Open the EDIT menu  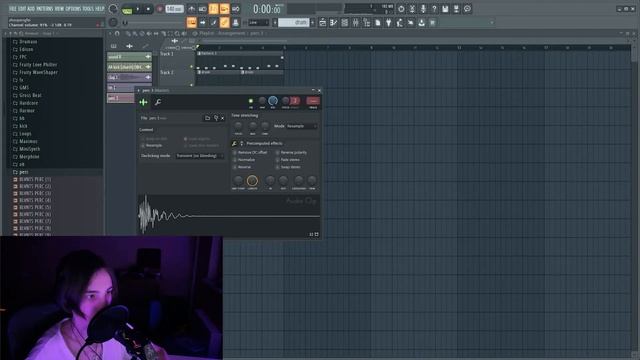tap(22, 9)
